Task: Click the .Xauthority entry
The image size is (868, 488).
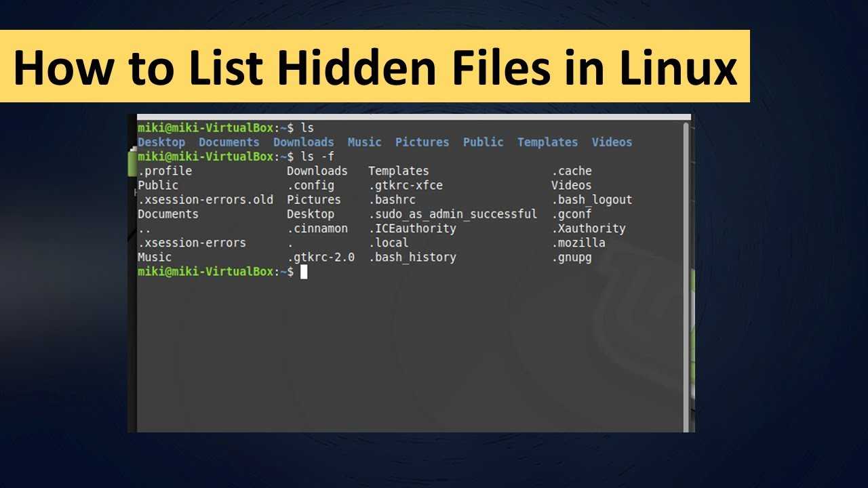Action: click(589, 228)
